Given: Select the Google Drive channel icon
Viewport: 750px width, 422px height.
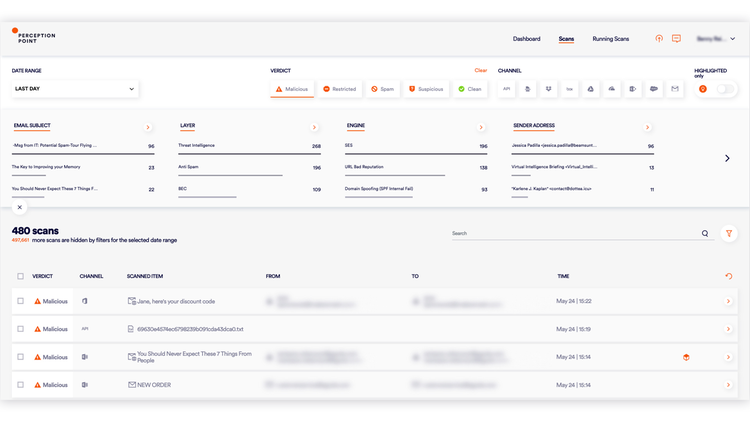Looking at the screenshot, I should click(x=591, y=89).
